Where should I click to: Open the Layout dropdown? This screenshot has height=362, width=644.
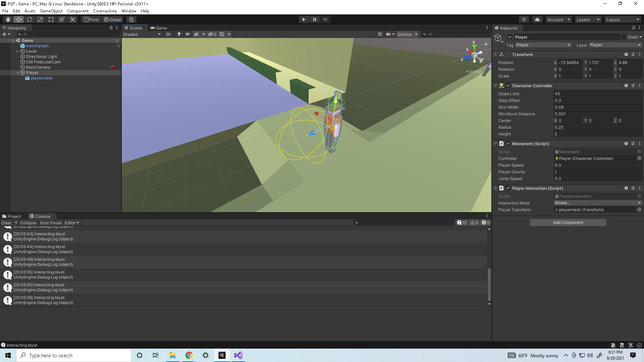623,19
